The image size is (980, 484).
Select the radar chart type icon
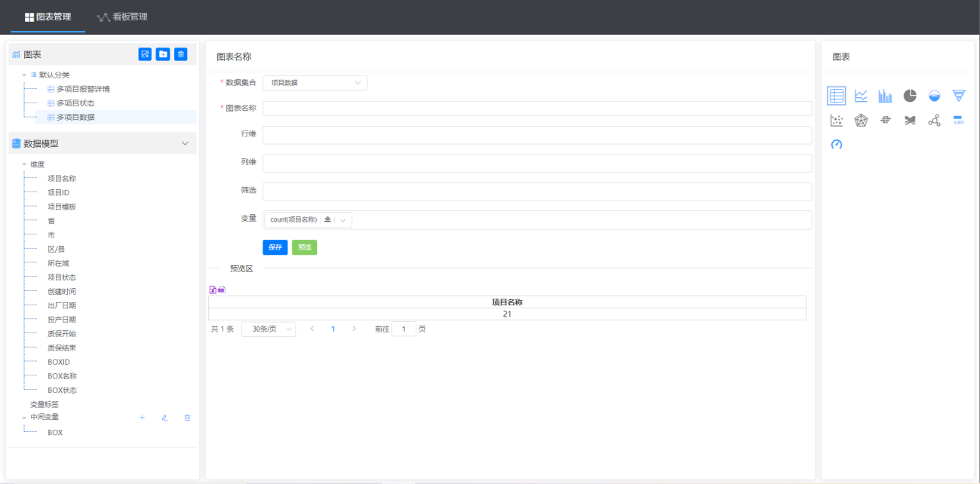point(861,121)
